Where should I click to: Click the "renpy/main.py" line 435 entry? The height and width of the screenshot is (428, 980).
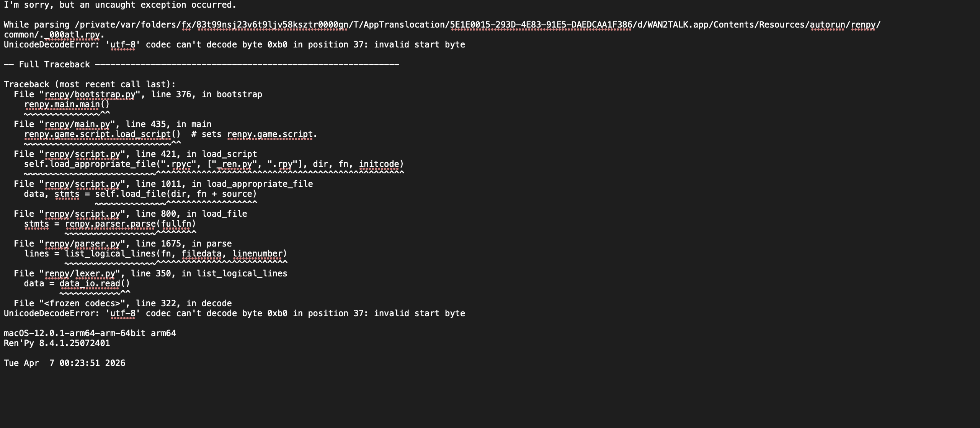click(x=113, y=124)
